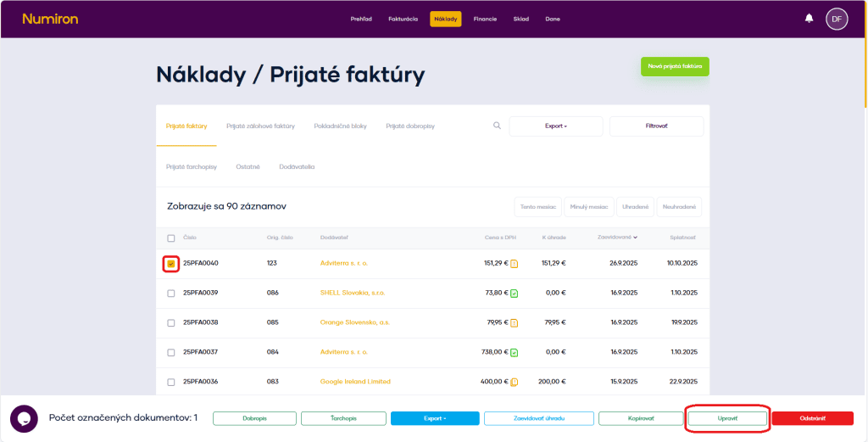Open the Google Ireland Limited supplier link

[x=355, y=382]
